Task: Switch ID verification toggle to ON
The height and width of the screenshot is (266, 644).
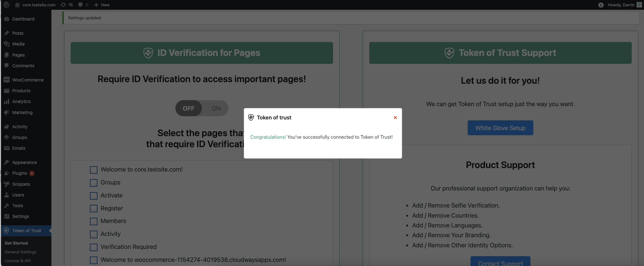Action: point(216,108)
